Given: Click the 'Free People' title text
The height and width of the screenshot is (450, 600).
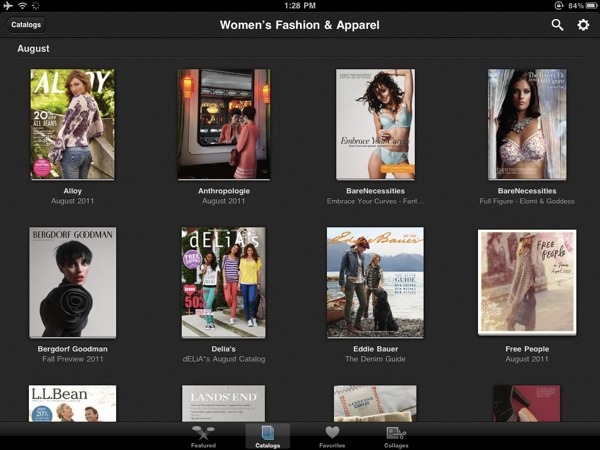Looking at the screenshot, I should pos(527,349).
